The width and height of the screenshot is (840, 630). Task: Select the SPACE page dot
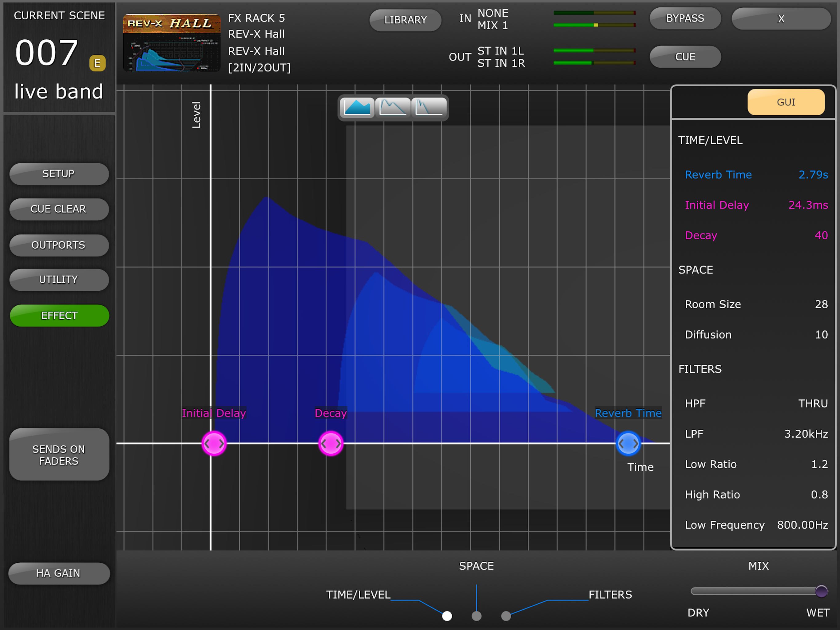point(476,616)
